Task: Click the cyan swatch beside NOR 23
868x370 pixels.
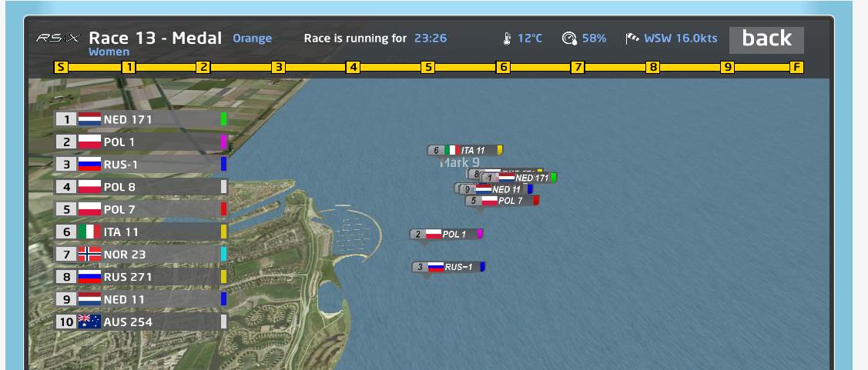Action: [223, 254]
